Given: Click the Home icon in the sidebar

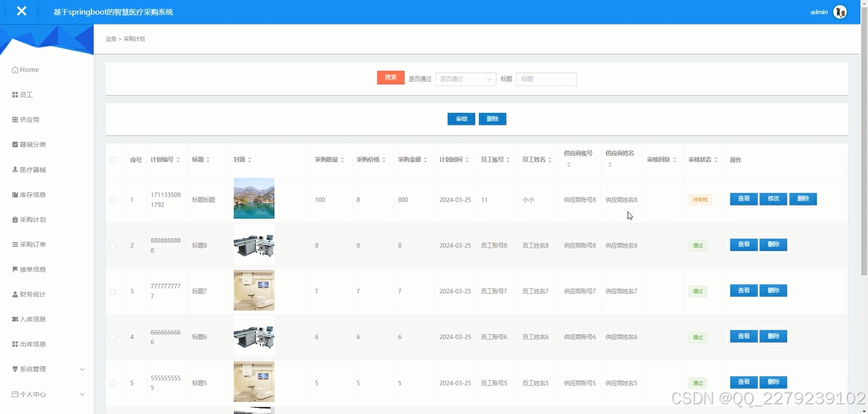Looking at the screenshot, I should (15, 69).
